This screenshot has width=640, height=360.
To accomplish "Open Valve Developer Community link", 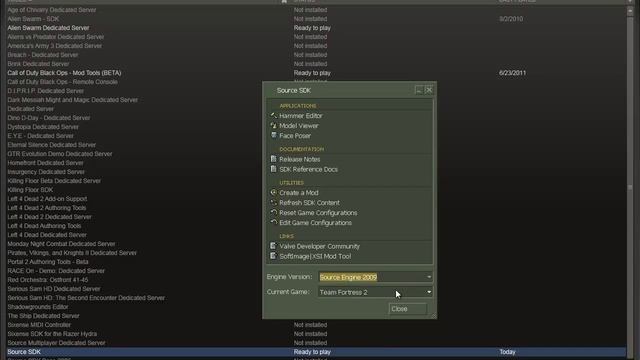I will [x=320, y=246].
